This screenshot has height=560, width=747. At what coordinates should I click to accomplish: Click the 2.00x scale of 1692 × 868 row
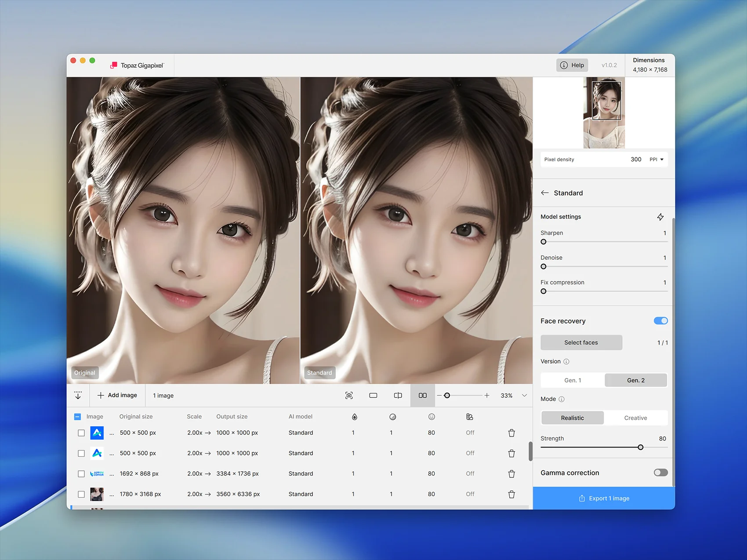pos(195,474)
